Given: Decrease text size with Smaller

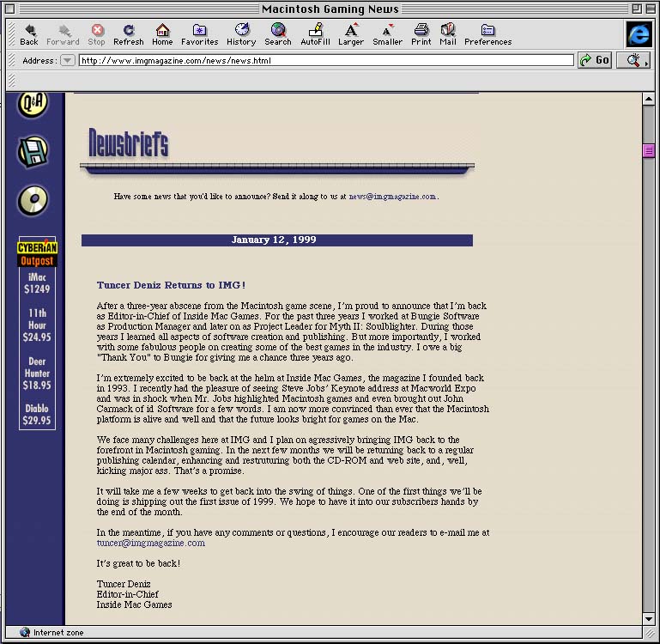Looking at the screenshot, I should coord(387,34).
